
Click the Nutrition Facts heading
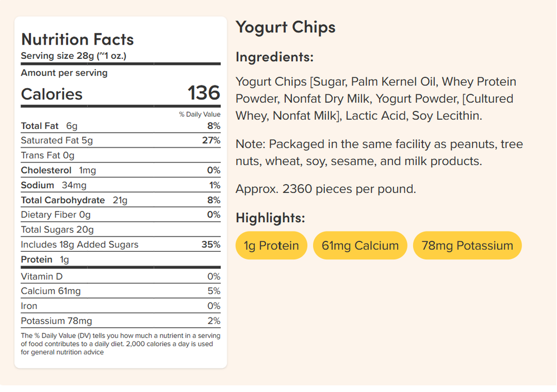(x=77, y=39)
